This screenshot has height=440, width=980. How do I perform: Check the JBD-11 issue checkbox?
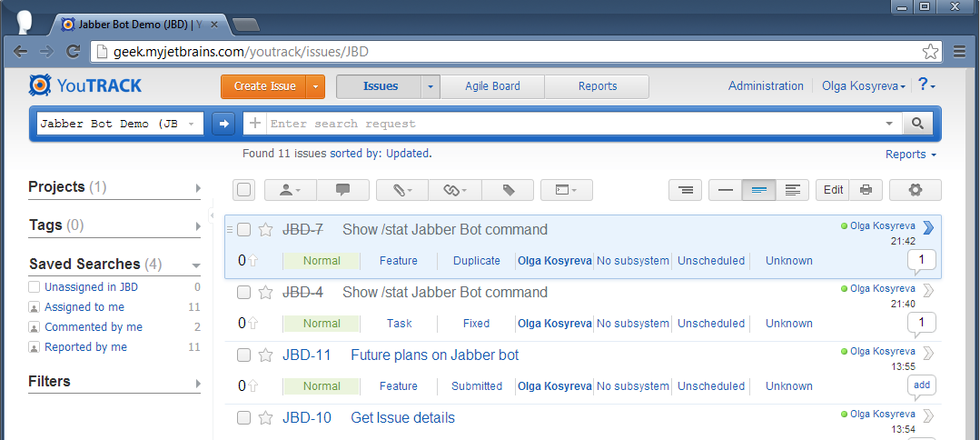point(243,355)
